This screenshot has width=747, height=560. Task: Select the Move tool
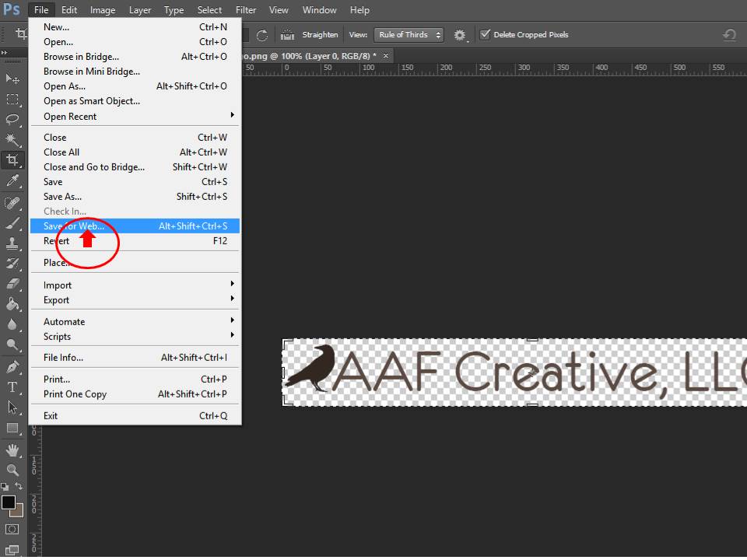point(12,79)
